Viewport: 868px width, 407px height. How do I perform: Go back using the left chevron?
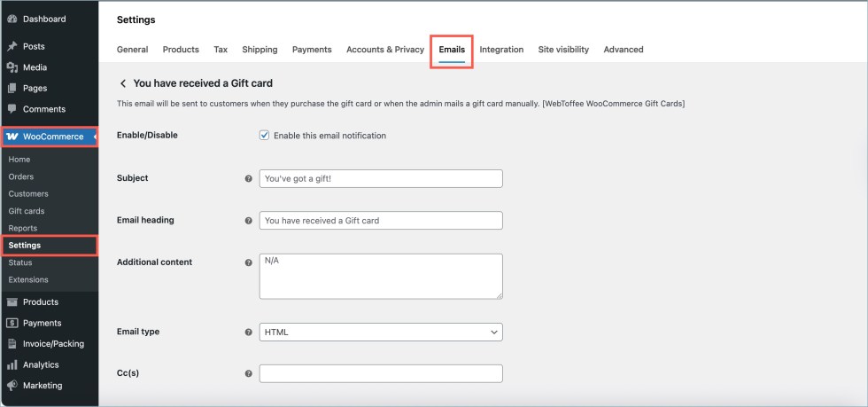[123, 83]
